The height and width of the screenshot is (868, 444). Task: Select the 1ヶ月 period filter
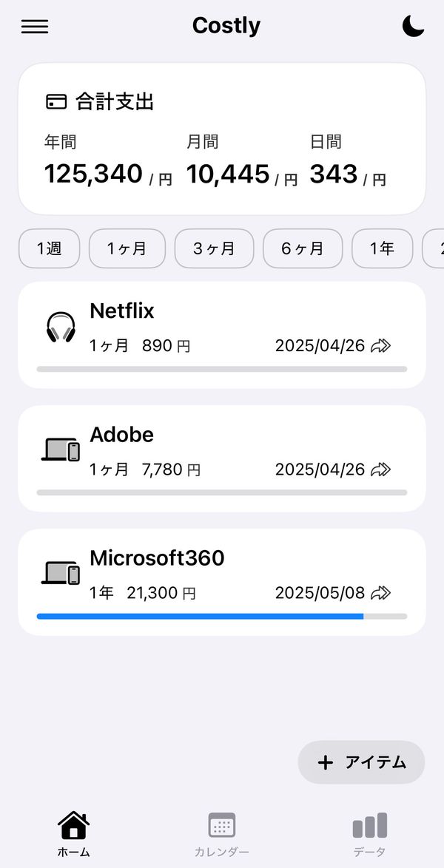[x=127, y=248]
